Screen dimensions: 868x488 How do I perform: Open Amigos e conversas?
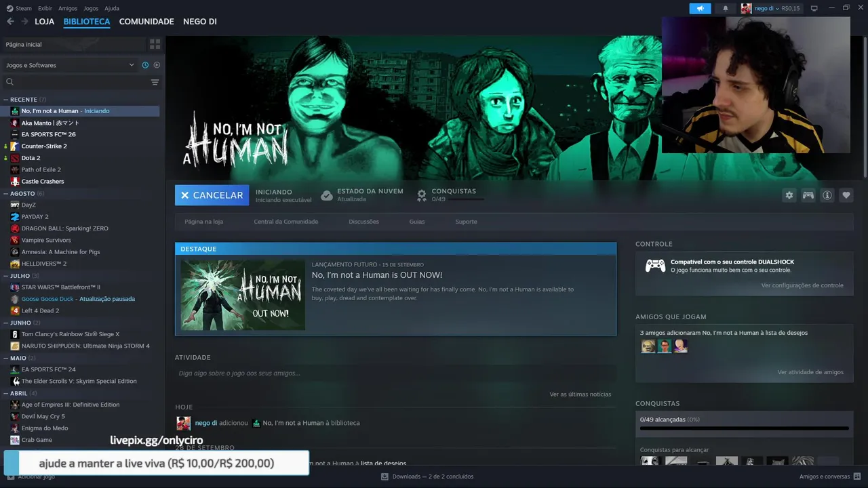click(829, 476)
